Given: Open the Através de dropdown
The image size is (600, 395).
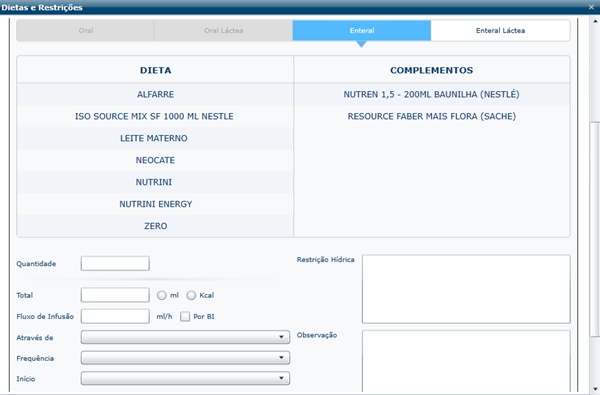Looking at the screenshot, I should 185,337.
